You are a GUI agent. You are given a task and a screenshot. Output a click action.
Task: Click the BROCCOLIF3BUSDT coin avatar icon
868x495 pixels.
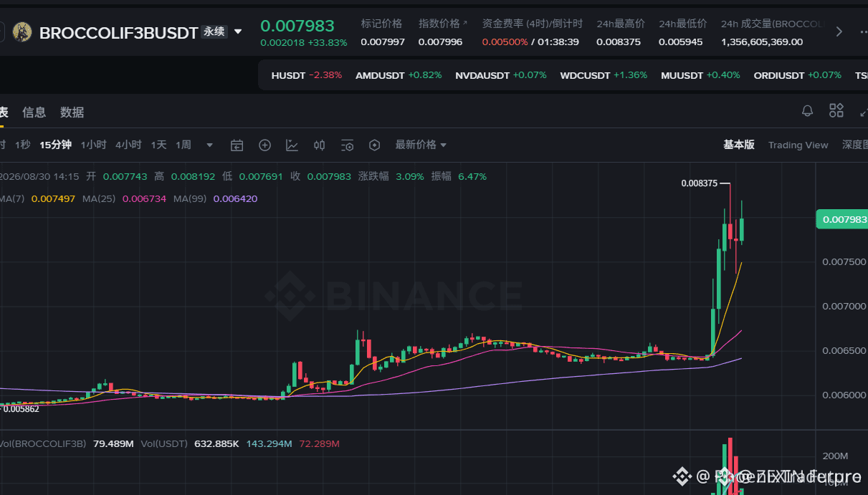tap(22, 32)
